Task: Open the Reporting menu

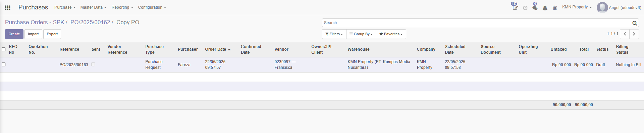Action: click(x=122, y=7)
